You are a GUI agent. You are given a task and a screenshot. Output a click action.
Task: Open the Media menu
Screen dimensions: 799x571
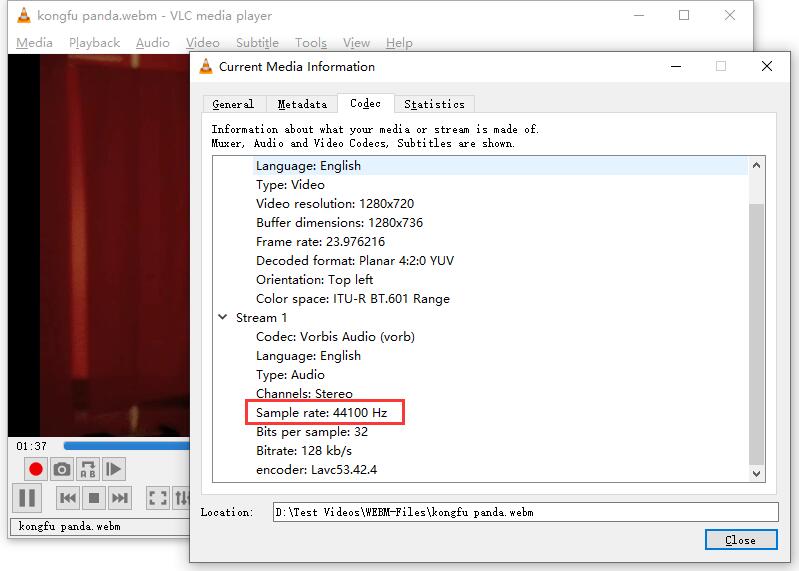click(34, 43)
